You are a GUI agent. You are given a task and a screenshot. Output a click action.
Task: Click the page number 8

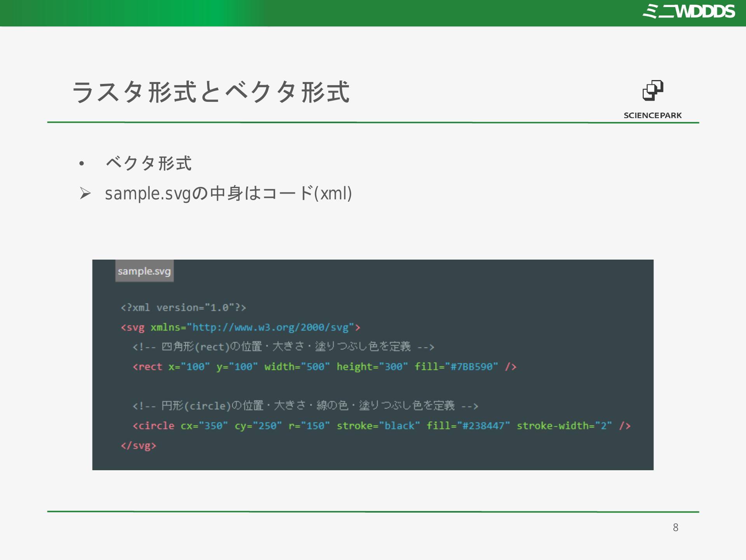[x=676, y=527]
